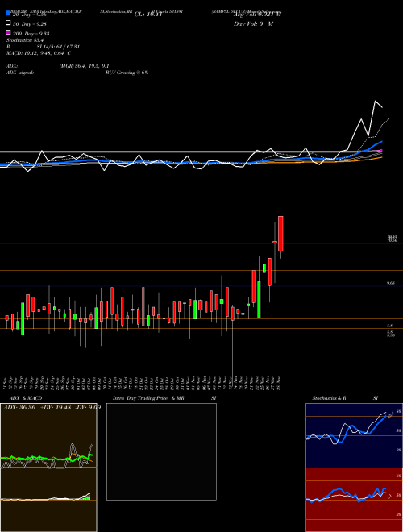Click the 'CL: 10.41' closing price label
This screenshot has height=532, width=403.
pyautogui.click(x=148, y=15)
